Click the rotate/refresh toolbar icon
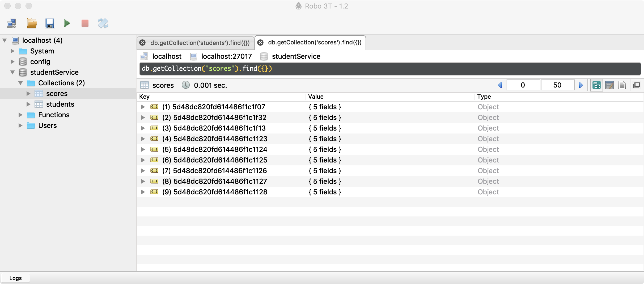 [103, 23]
